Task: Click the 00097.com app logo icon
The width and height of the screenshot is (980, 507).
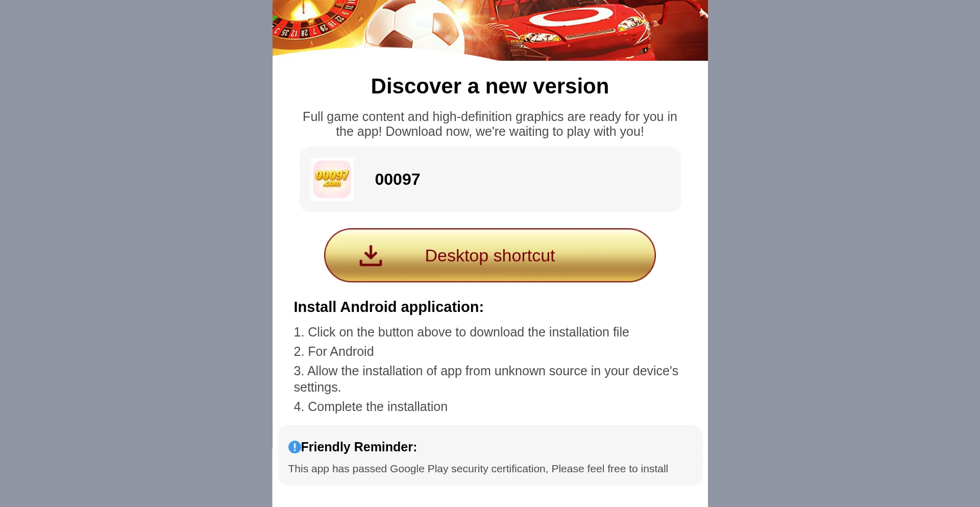Action: point(332,179)
